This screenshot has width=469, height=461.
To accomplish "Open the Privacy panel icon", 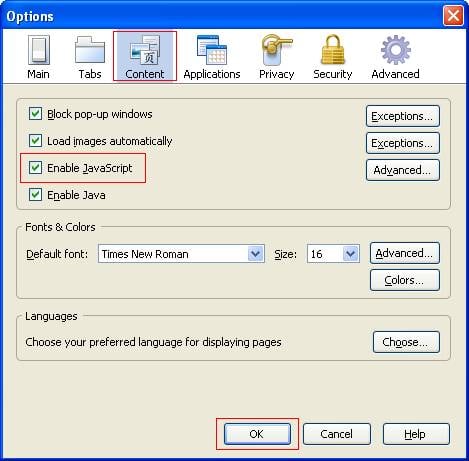I will 277,50.
